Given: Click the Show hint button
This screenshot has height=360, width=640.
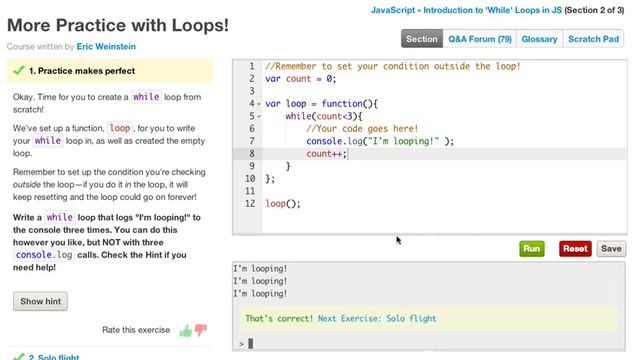Looking at the screenshot, I should pos(40,301).
